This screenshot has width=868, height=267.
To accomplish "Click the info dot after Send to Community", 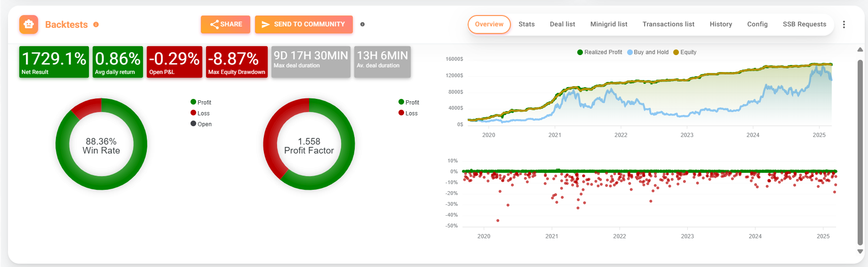I will [362, 24].
